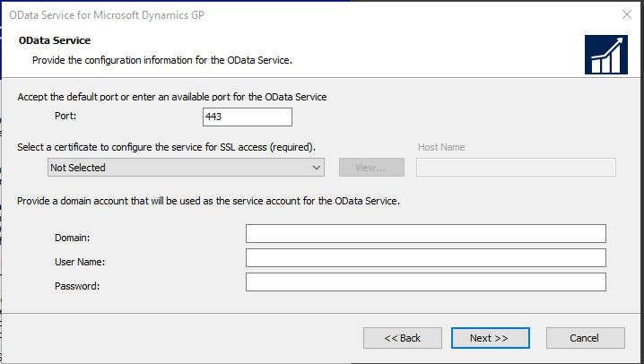This screenshot has width=644, height=364.
Task: Go to previous step with << Back
Action: [402, 338]
